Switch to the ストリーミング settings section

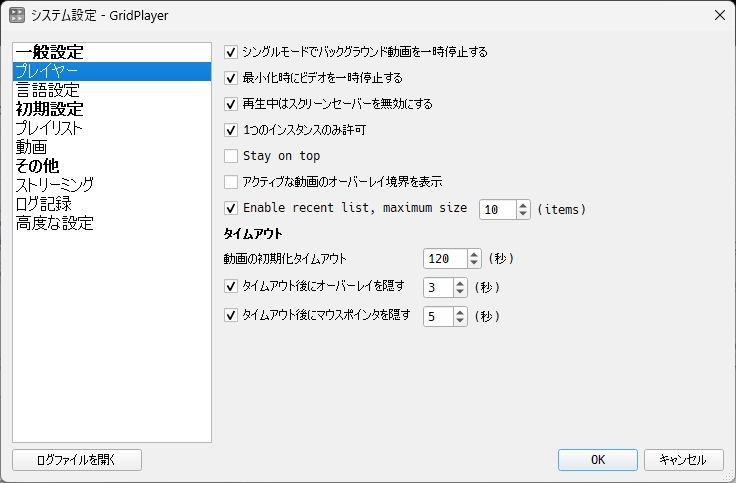[54, 185]
